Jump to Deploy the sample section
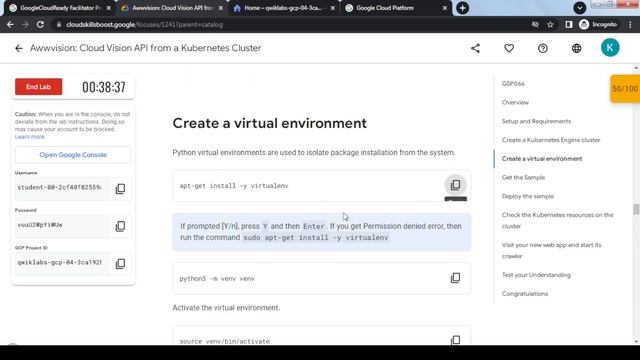Viewport: 640px width, 360px height. pyautogui.click(x=528, y=196)
